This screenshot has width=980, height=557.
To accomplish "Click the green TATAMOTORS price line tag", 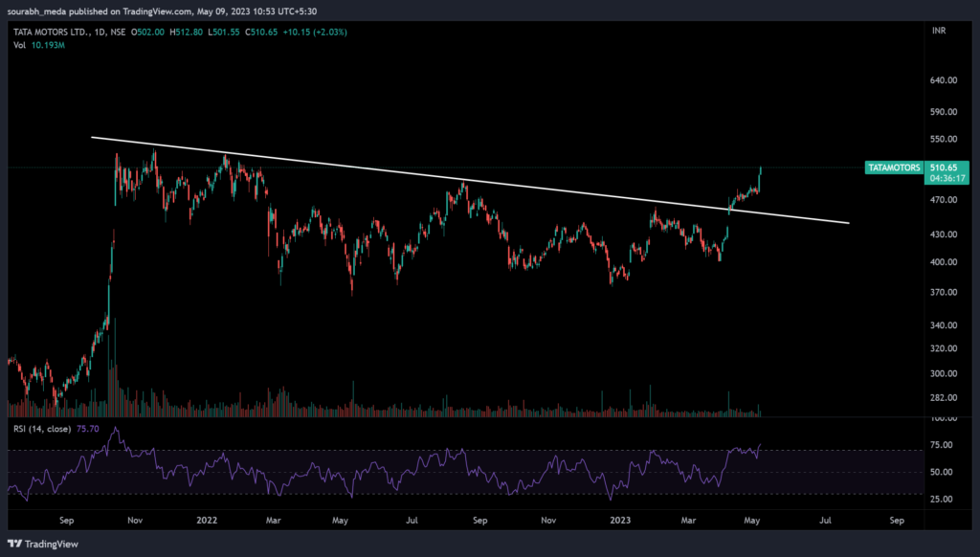I will (894, 167).
